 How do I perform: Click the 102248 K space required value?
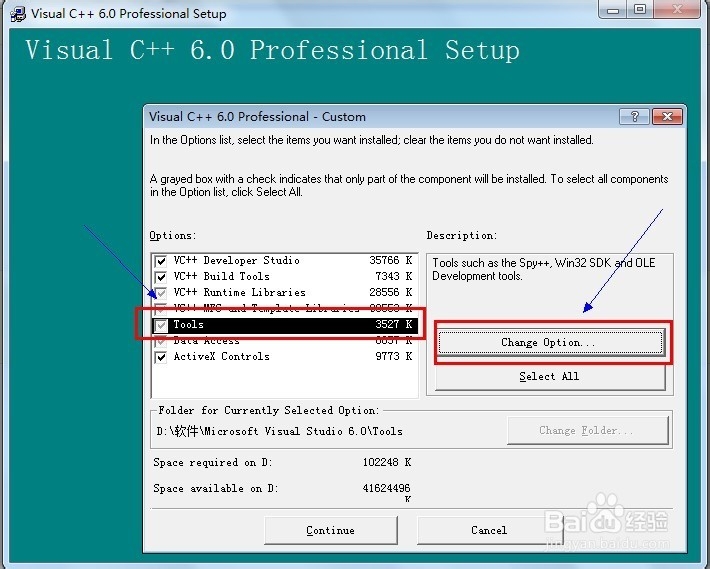[387, 462]
